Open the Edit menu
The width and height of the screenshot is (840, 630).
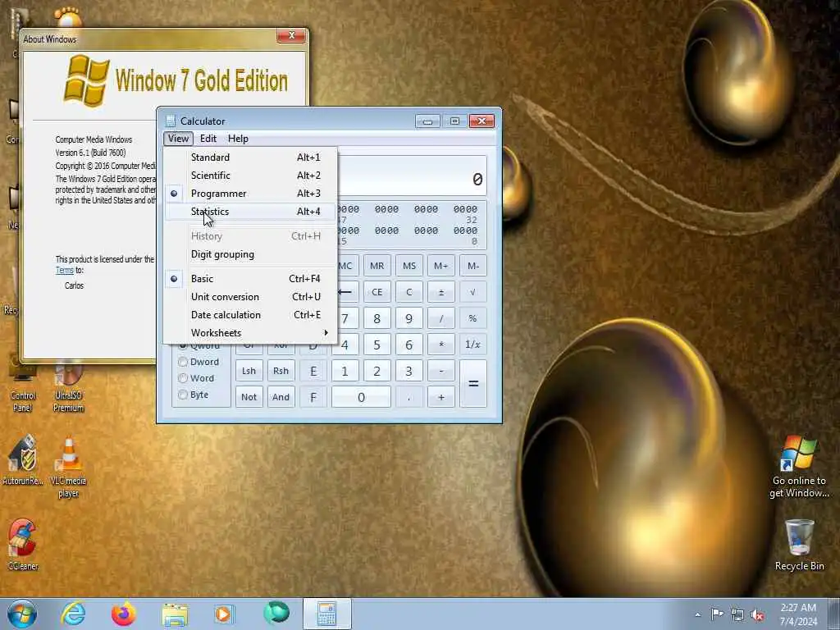pyautogui.click(x=208, y=139)
